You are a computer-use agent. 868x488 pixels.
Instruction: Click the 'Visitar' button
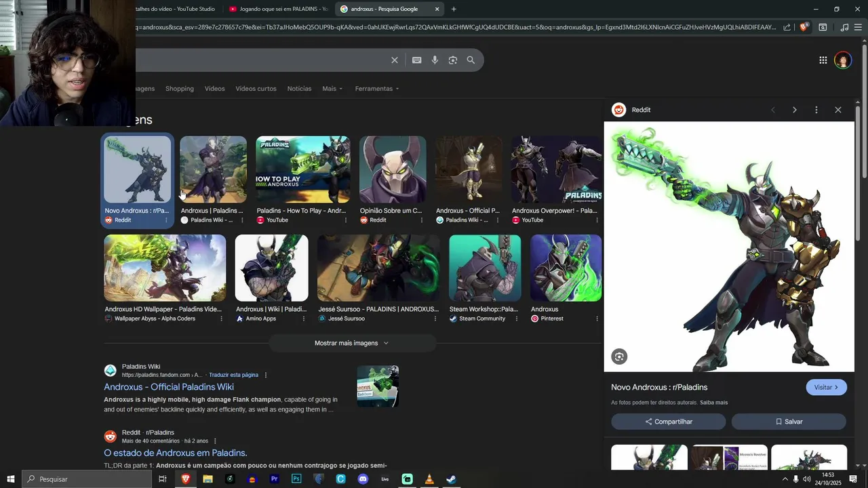pyautogui.click(x=826, y=387)
